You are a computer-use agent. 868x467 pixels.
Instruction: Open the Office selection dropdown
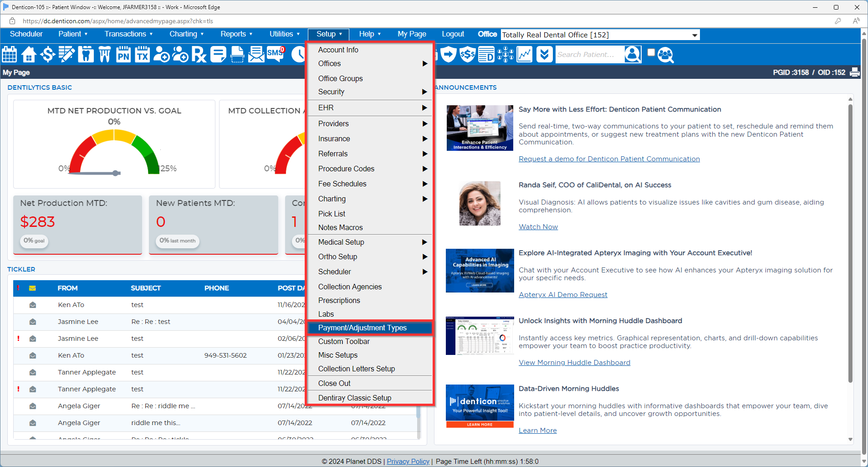[600, 35]
